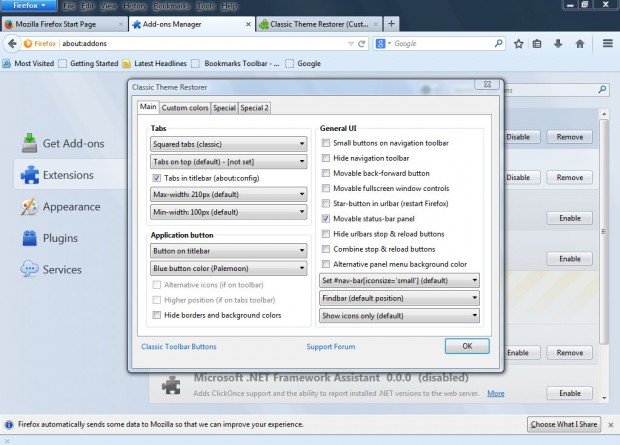620x445 pixels.
Task: Check Hide urlbars stop & reload buttons
Action: pyautogui.click(x=326, y=234)
